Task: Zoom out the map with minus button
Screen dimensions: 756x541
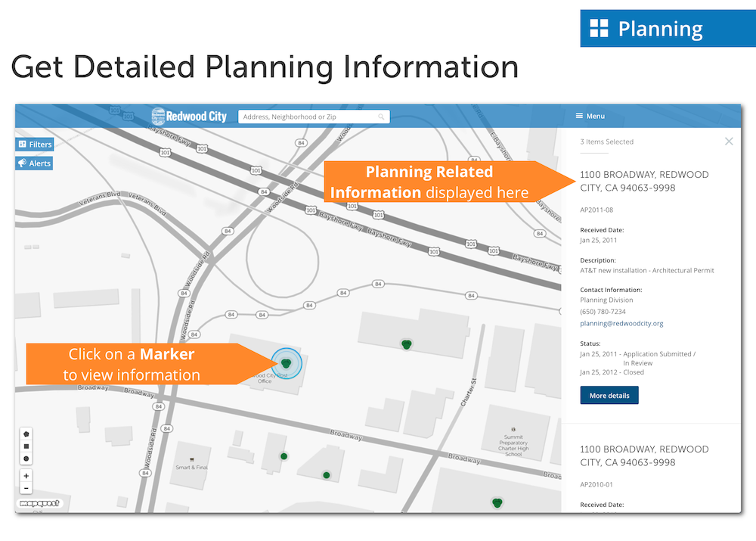Action: pyautogui.click(x=26, y=488)
